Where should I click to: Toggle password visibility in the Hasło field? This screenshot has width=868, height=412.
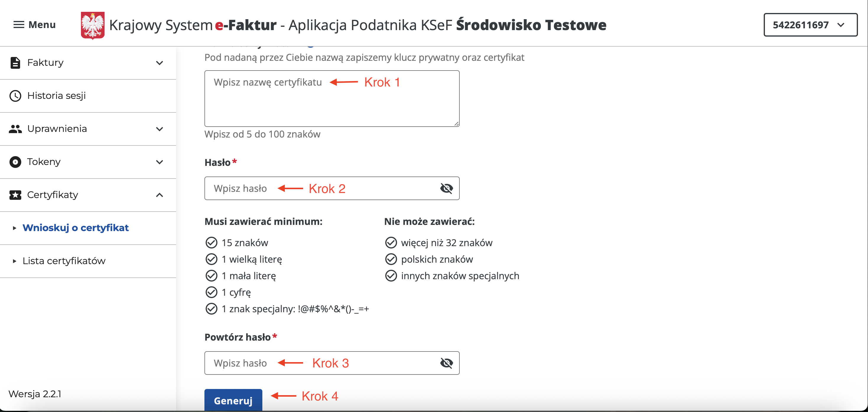[446, 188]
